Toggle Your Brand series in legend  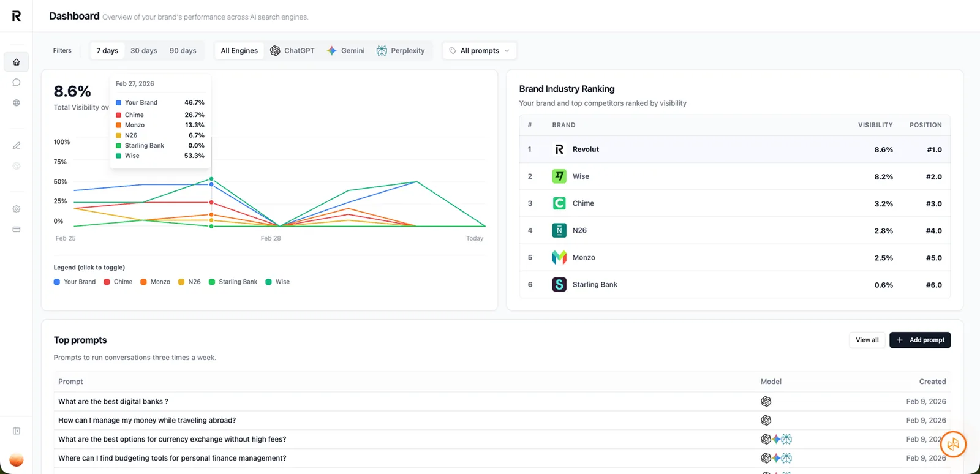click(75, 282)
